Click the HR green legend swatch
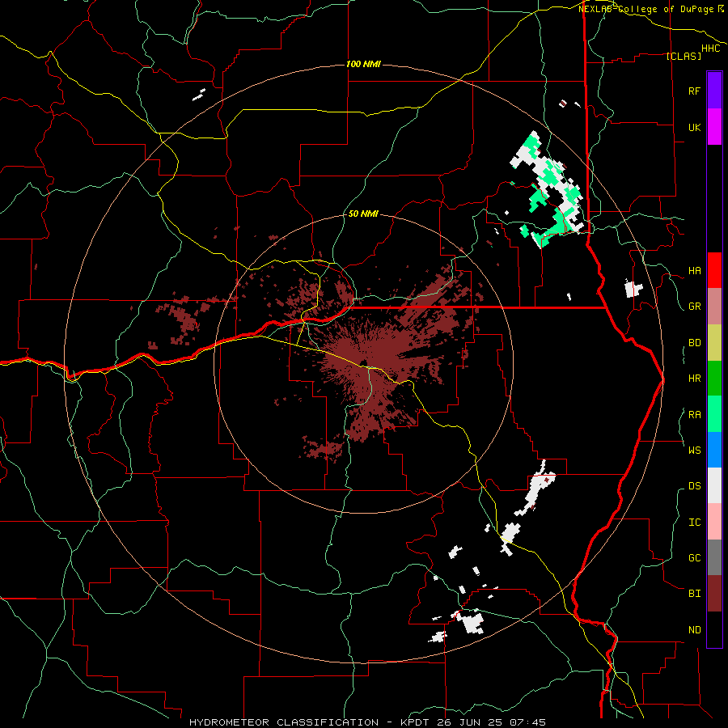The height and width of the screenshot is (728, 728). [x=714, y=379]
